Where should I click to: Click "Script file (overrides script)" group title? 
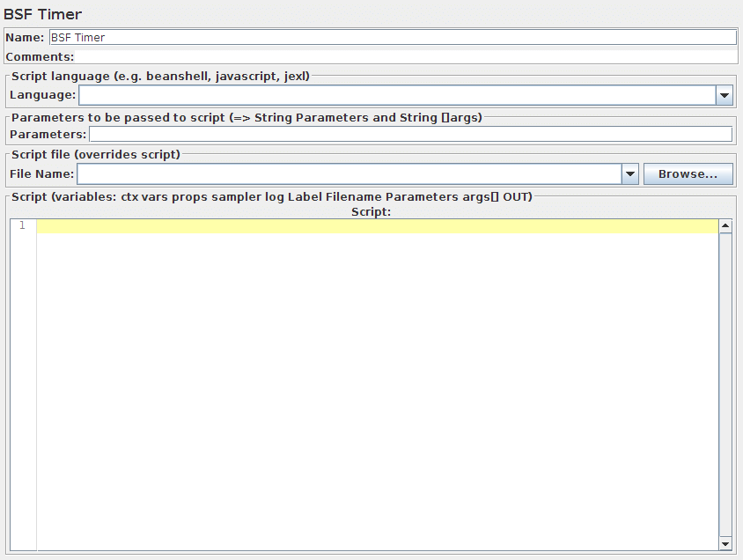95,155
